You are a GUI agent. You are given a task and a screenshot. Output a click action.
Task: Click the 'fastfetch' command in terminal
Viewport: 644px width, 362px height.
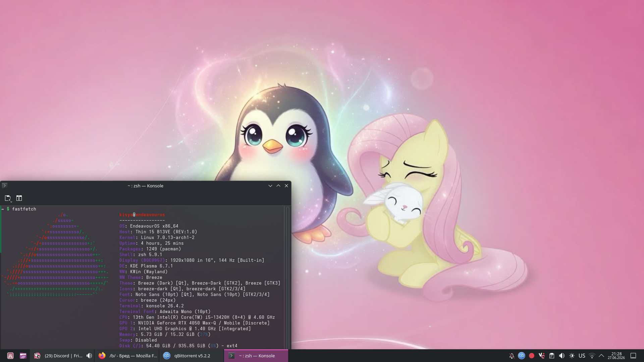point(24,209)
